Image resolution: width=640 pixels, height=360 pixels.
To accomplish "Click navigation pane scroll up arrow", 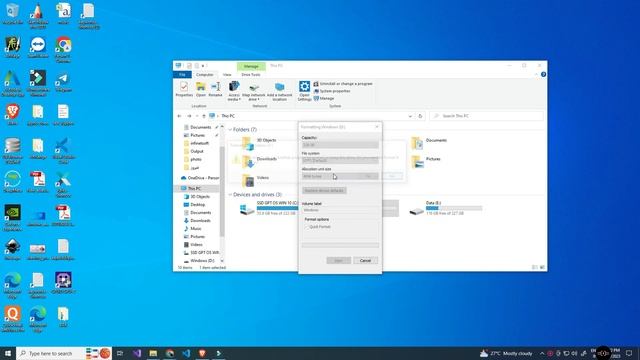I will pos(222,127).
